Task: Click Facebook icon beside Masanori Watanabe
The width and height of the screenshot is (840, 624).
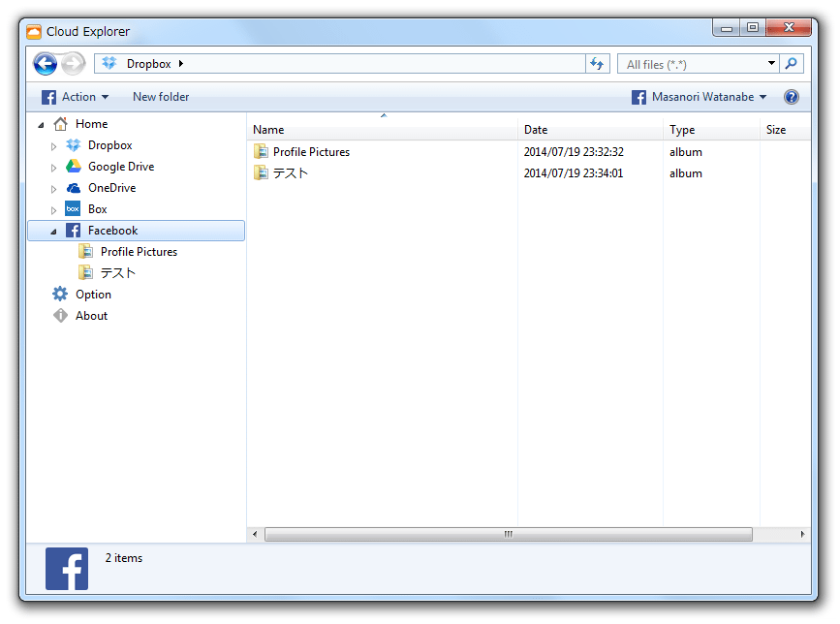Action: point(638,97)
